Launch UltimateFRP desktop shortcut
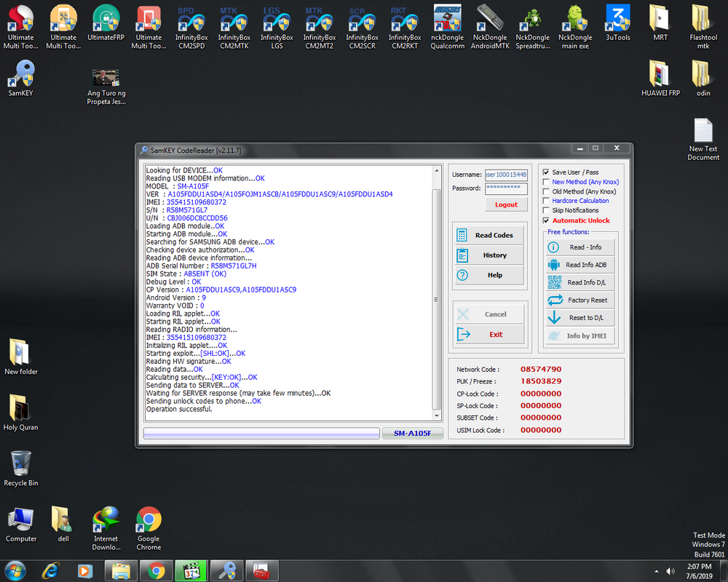 [x=106, y=23]
